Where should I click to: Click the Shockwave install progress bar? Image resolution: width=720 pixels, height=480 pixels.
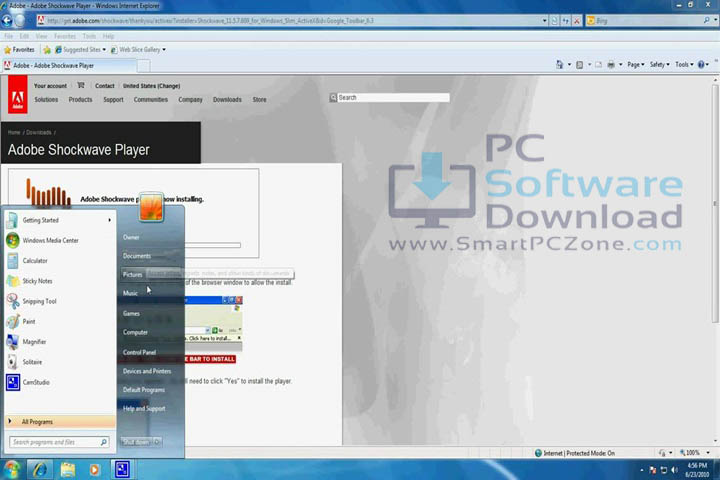(x=213, y=245)
